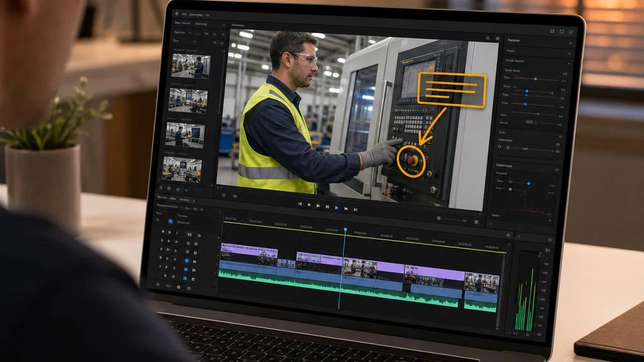
Task: Toggle the middle blue track-header button
Action: 186,270
